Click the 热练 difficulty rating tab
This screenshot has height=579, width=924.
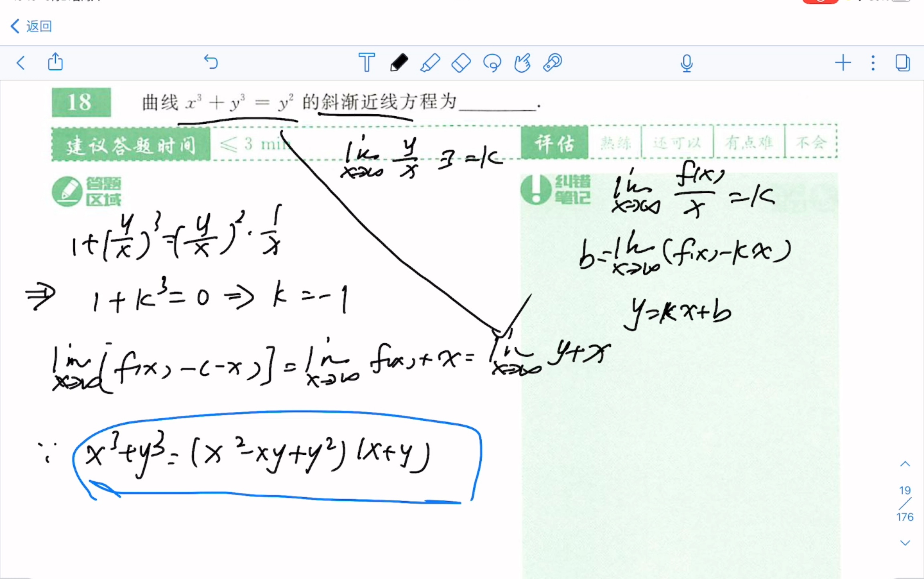(x=613, y=143)
